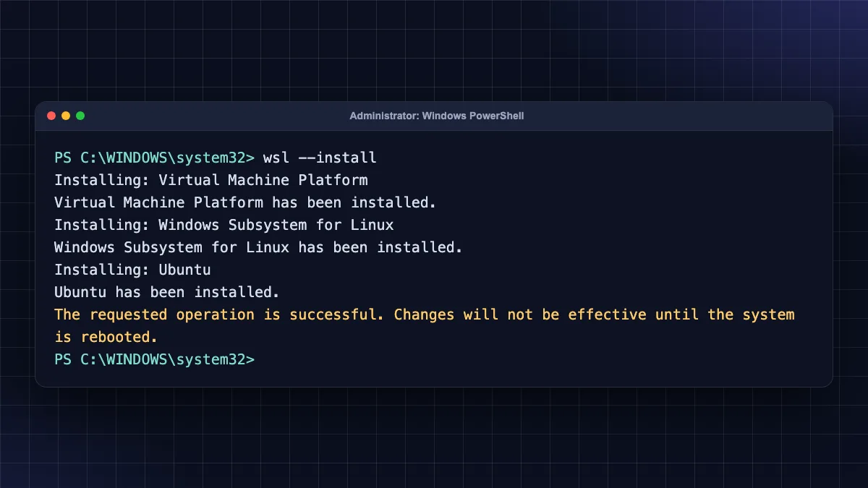Click the 'Administrator: Windows PowerShell' window title
Screen dimensions: 868x488
coord(436,116)
